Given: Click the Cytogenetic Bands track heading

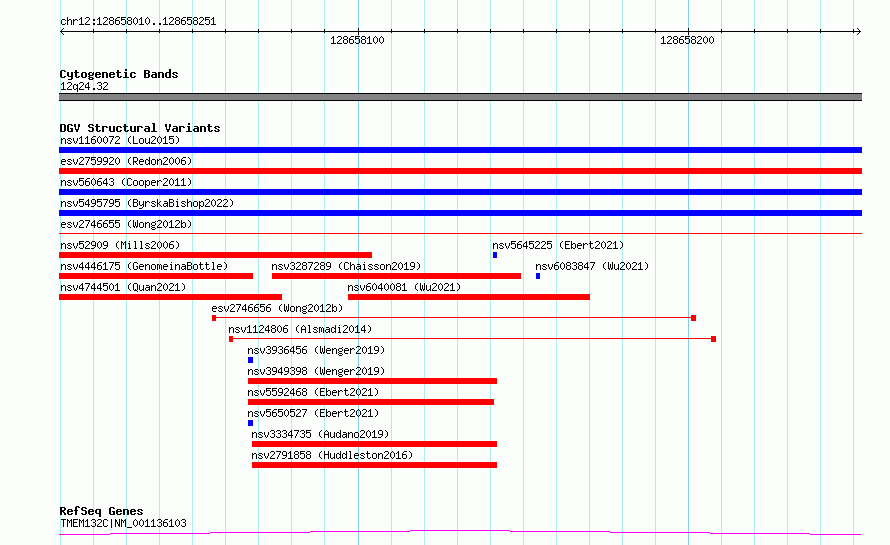Looking at the screenshot, I should 119,74.
